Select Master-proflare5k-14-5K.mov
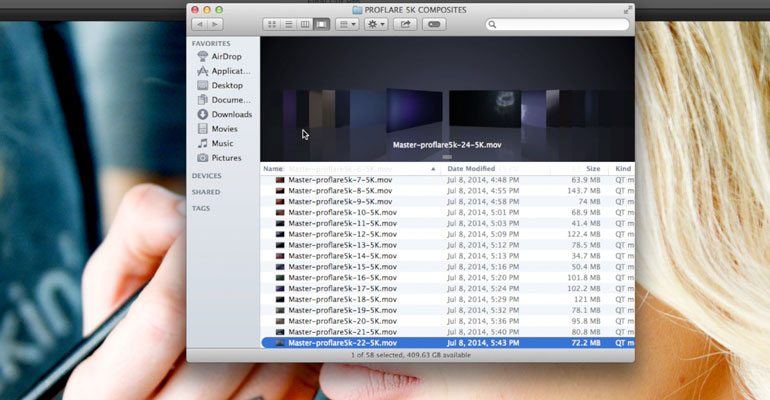 click(447, 256)
